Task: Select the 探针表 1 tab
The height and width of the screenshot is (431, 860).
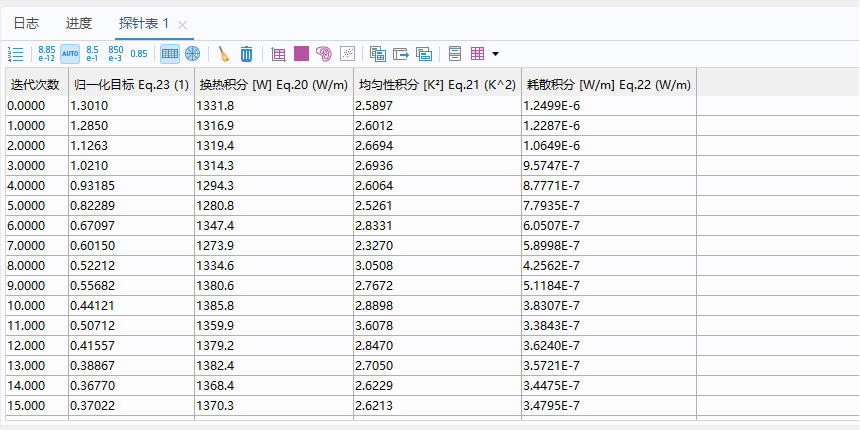Action: pos(144,24)
